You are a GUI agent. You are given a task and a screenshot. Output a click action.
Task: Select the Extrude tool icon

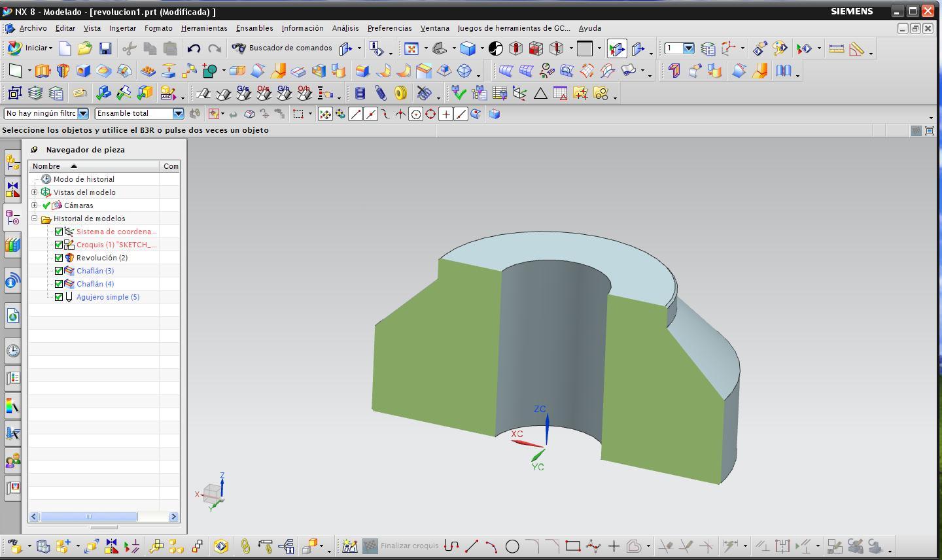pyautogui.click(x=43, y=71)
